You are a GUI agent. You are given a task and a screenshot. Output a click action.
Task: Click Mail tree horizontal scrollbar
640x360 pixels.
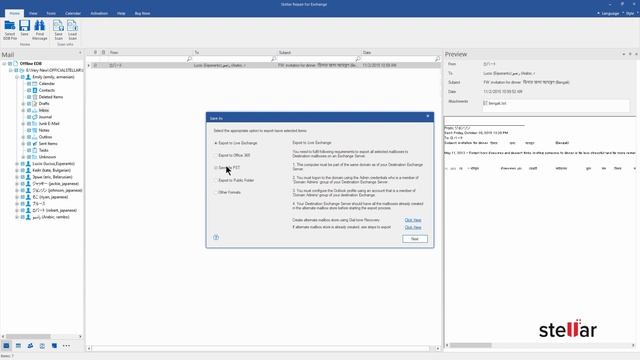click(29, 337)
